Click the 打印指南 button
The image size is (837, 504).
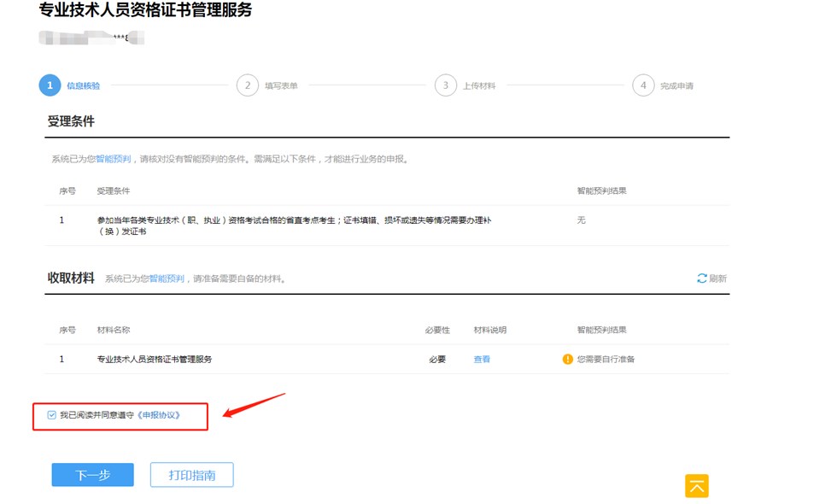click(x=191, y=475)
